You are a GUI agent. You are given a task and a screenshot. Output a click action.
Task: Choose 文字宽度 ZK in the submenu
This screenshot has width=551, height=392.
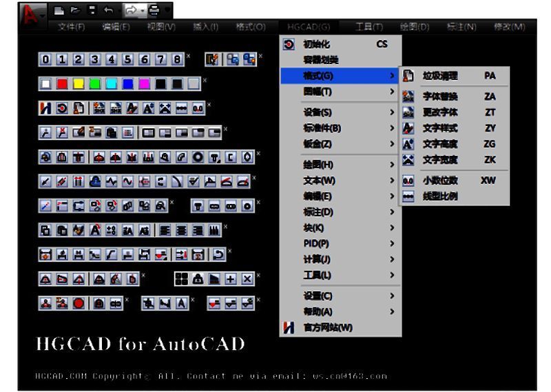tap(454, 160)
